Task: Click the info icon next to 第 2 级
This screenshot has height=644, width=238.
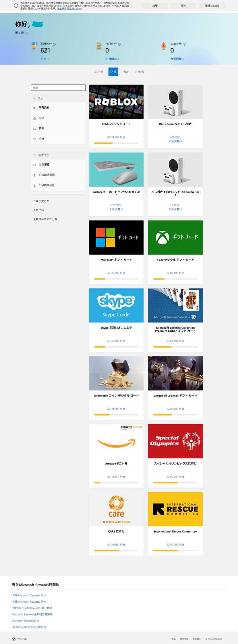Action: [x=27, y=33]
